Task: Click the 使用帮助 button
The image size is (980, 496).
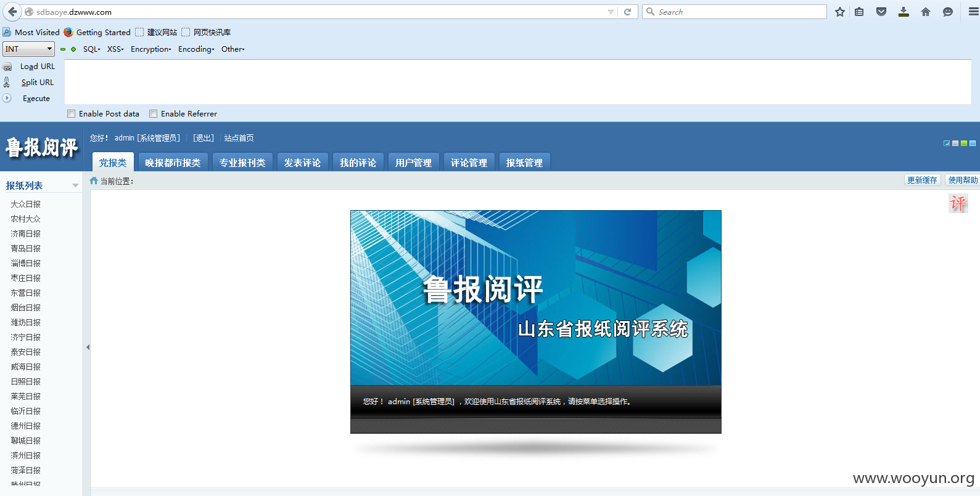Action: tap(963, 180)
